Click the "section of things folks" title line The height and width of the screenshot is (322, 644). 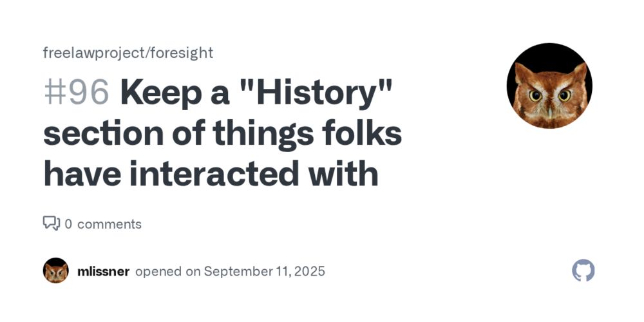(x=222, y=133)
